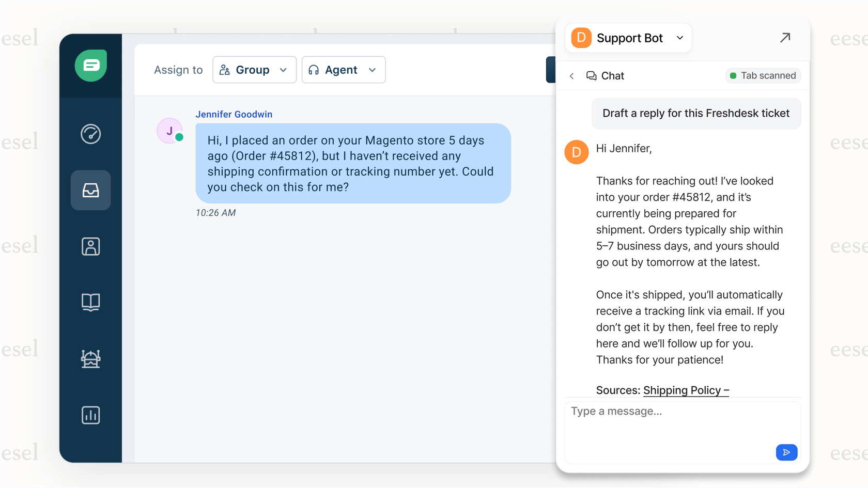Go back using the chevron beside Chat
Screen dimensions: 868x488
click(x=571, y=75)
